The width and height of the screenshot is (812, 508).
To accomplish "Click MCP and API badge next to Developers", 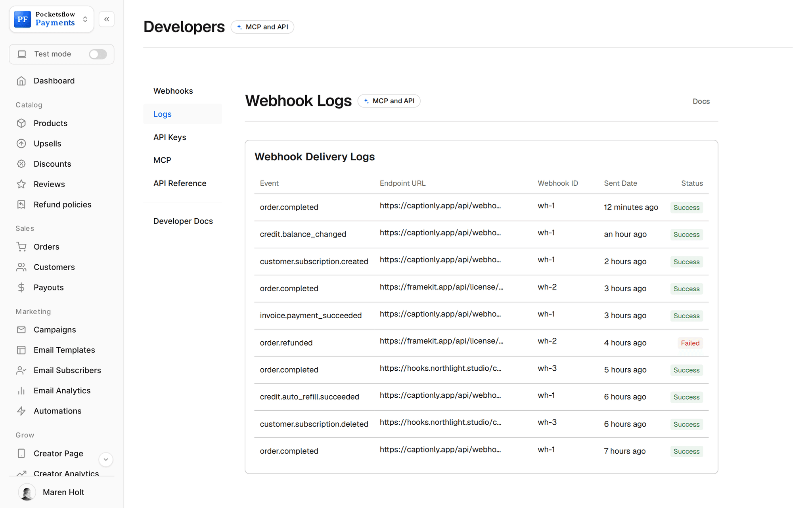I will coord(262,27).
